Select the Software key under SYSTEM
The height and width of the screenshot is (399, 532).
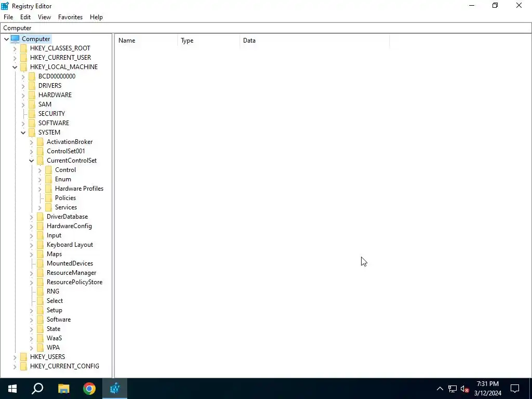coord(58,320)
